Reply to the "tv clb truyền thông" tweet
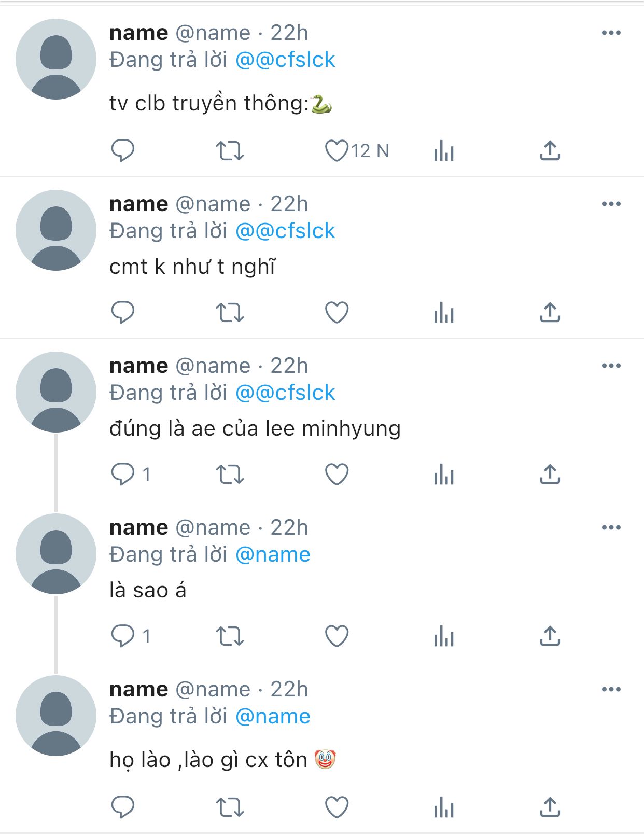The image size is (644, 837). tap(123, 151)
